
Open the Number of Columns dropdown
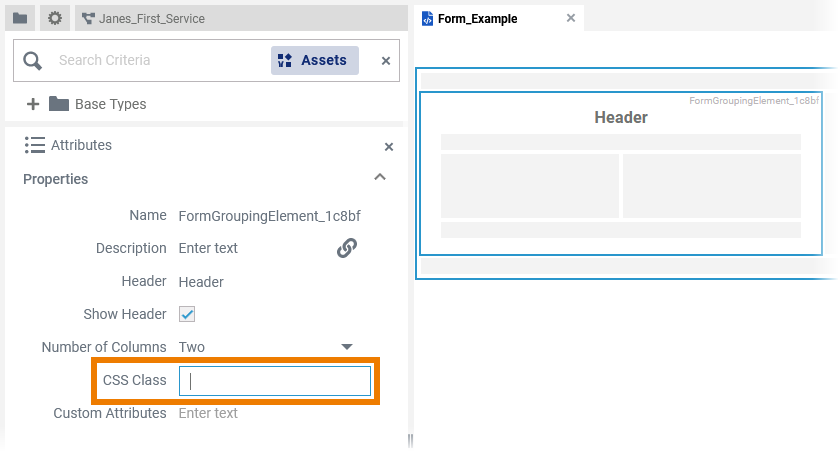[347, 347]
